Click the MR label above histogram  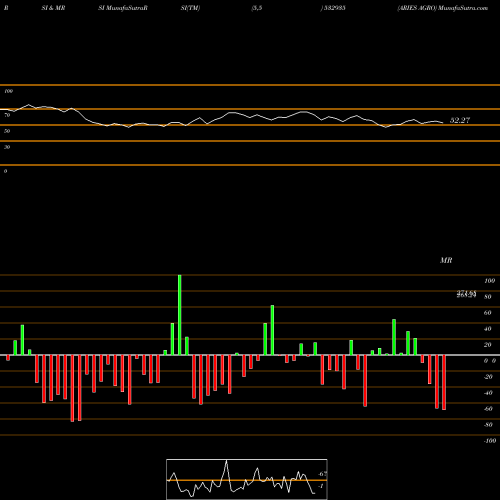446,260
